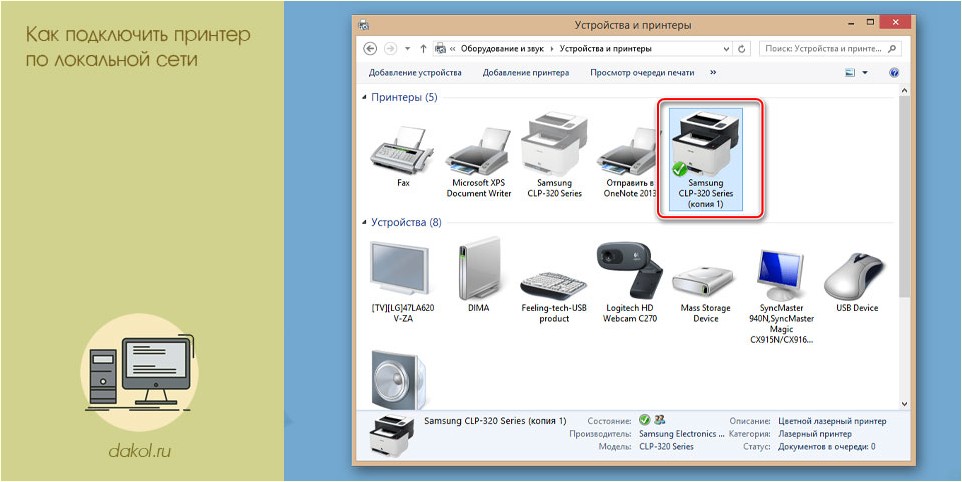The width and height of the screenshot is (962, 482).
Task: Click the change view icon
Action: [850, 72]
